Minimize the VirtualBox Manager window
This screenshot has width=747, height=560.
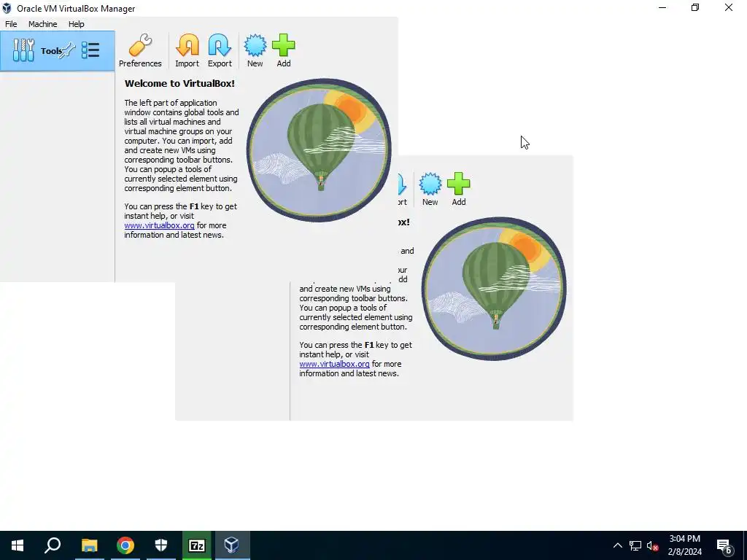662,7
